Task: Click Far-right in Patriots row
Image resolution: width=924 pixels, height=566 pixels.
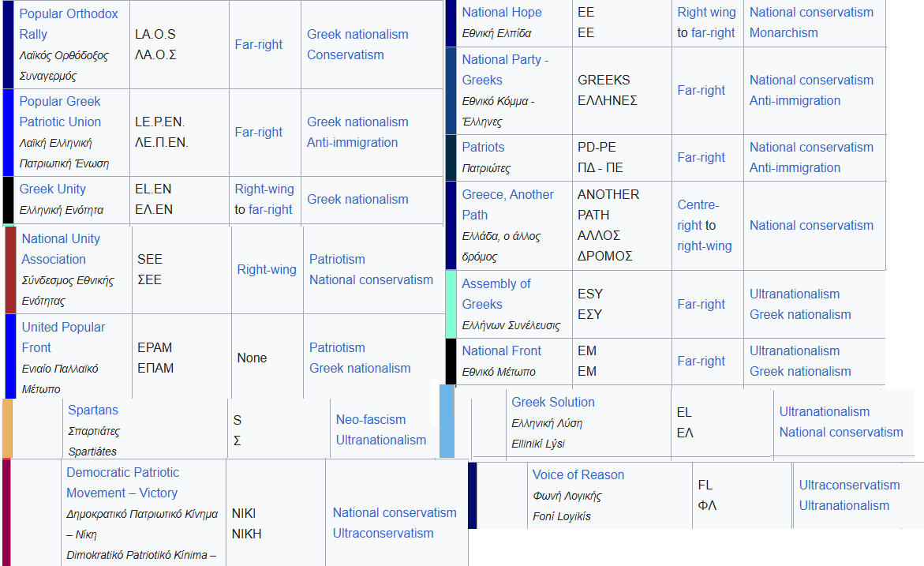Action: click(x=701, y=157)
